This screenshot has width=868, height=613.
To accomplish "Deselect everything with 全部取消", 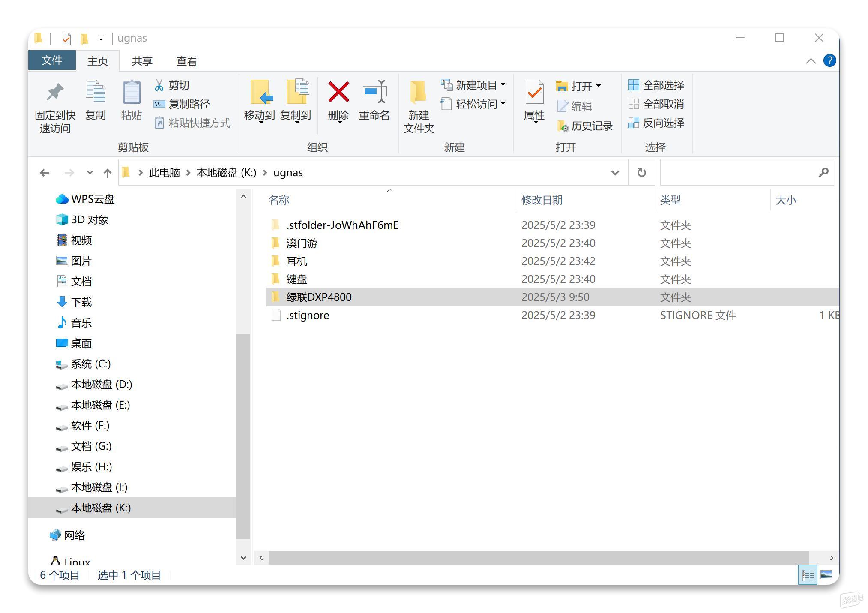I will tap(656, 104).
